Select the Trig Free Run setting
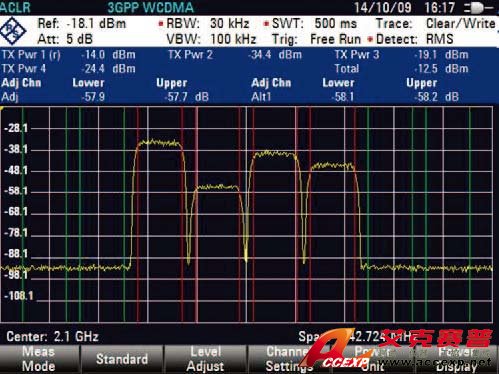The width and height of the screenshot is (499, 374). coord(316,39)
